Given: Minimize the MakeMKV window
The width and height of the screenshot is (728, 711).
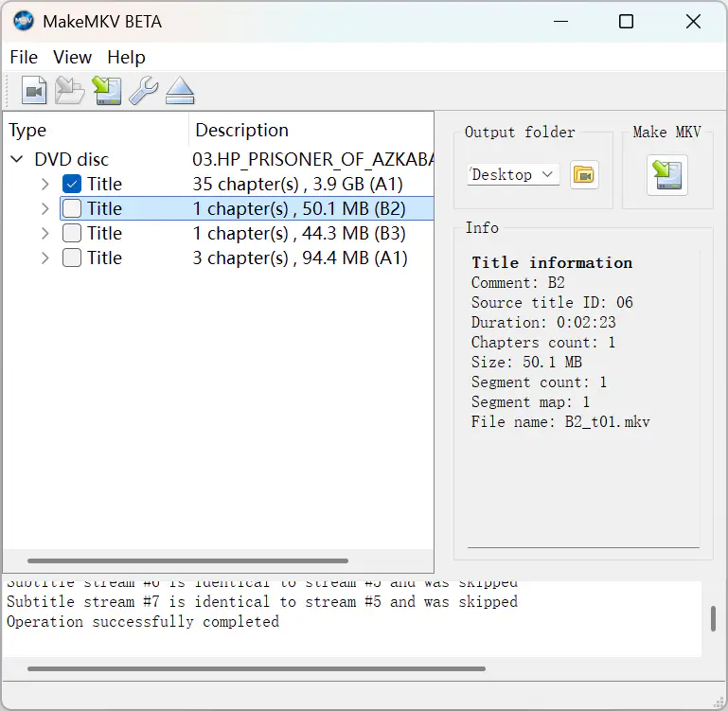Looking at the screenshot, I should coord(560,22).
